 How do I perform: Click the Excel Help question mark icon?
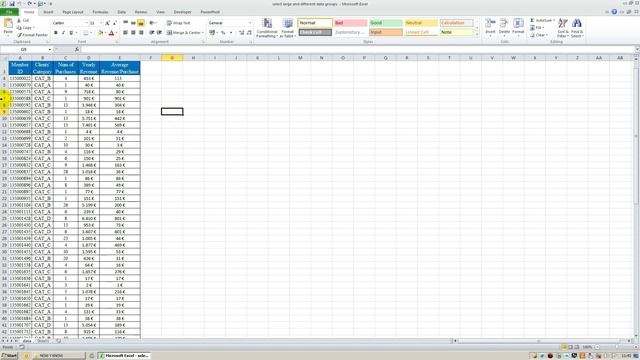614,12
